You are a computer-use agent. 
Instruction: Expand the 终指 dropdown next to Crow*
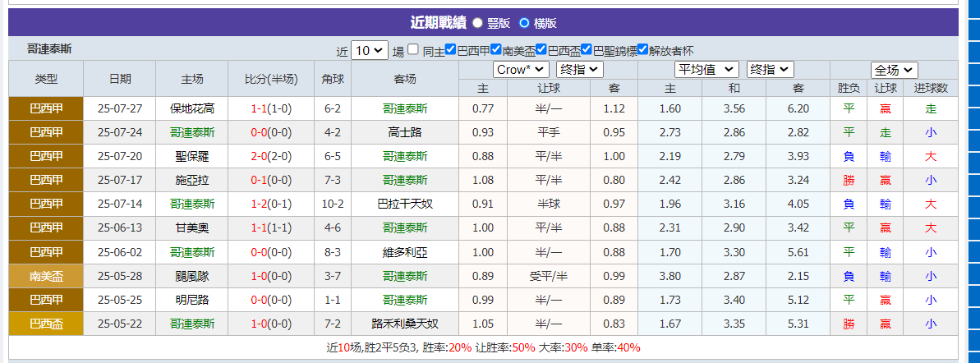[x=579, y=70]
